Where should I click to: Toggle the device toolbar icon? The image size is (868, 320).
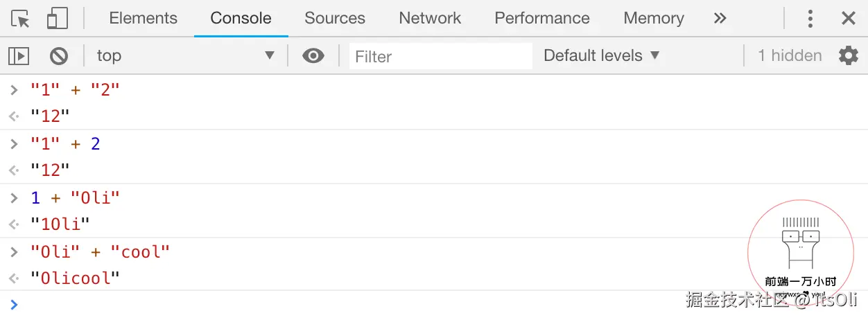[57, 19]
